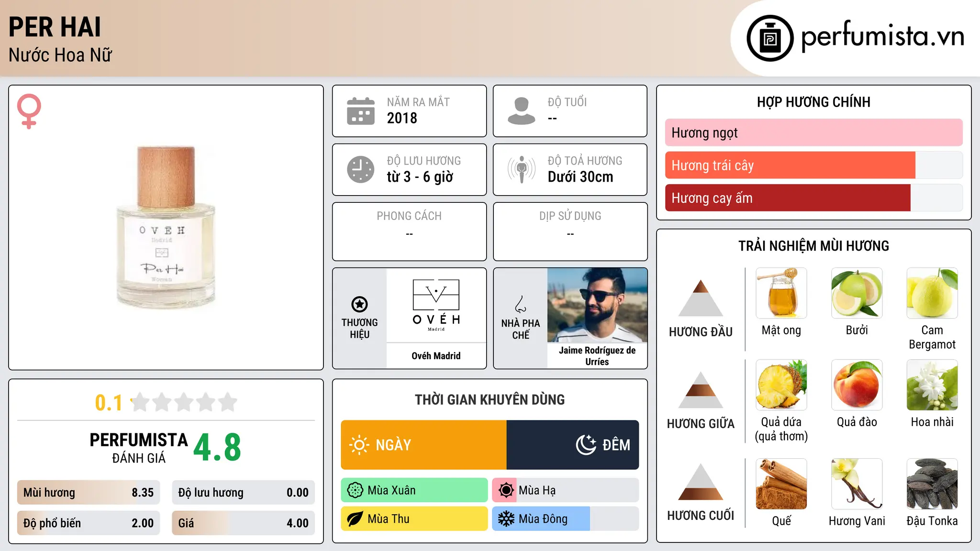Click the Hương cay ấm accord bar
This screenshot has width=980, height=551.
point(813,198)
